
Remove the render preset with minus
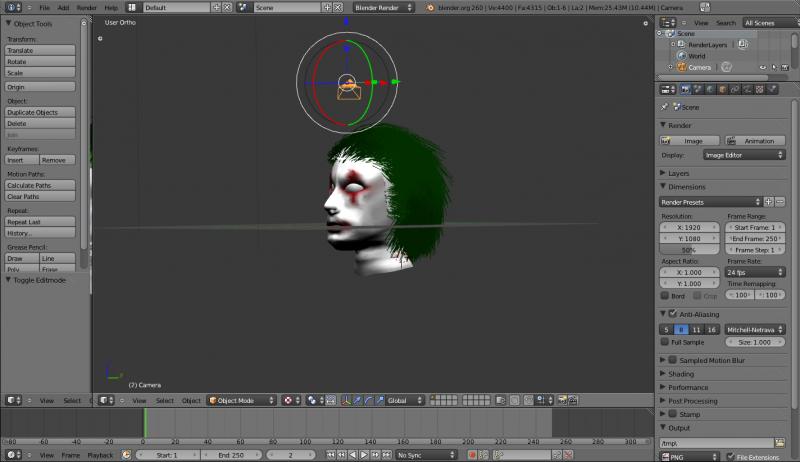[780, 202]
